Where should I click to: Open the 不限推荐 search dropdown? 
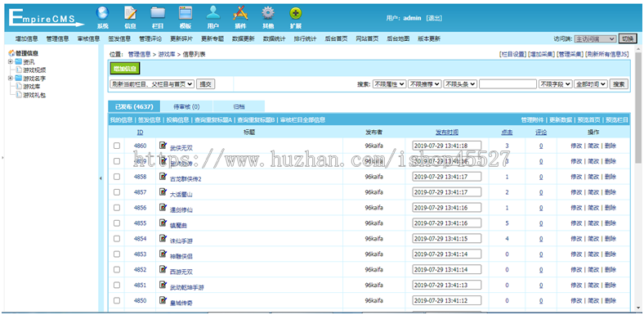tap(425, 84)
